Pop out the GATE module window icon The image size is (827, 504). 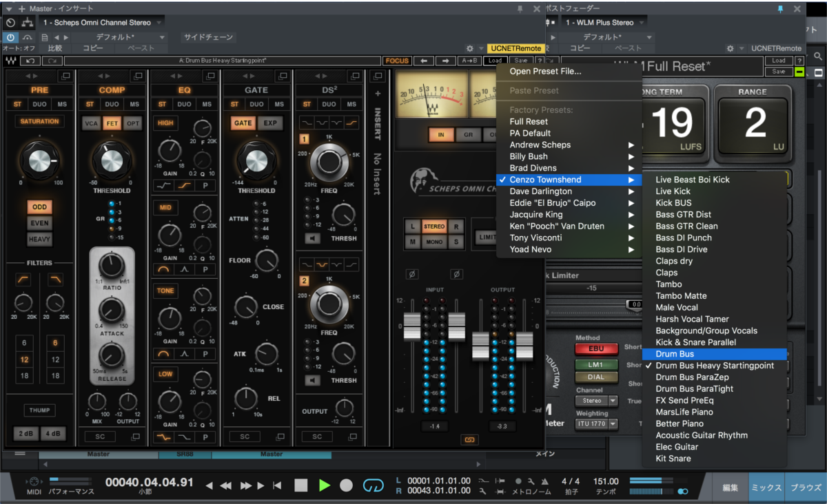[283, 76]
